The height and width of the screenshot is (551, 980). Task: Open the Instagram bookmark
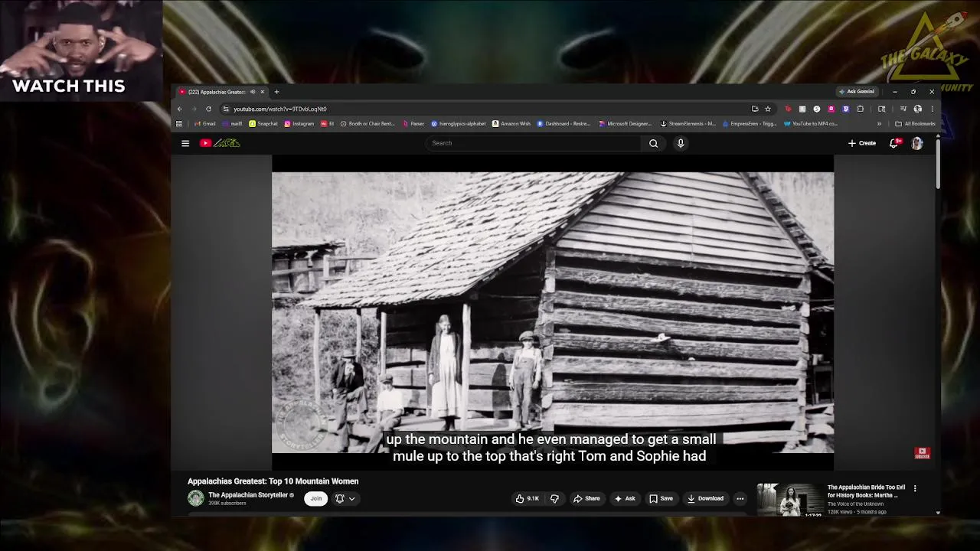point(299,123)
